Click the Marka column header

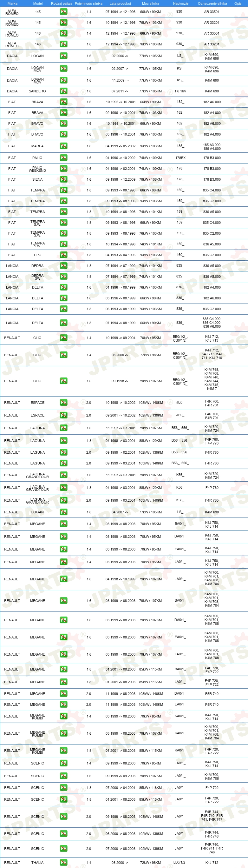12,3
